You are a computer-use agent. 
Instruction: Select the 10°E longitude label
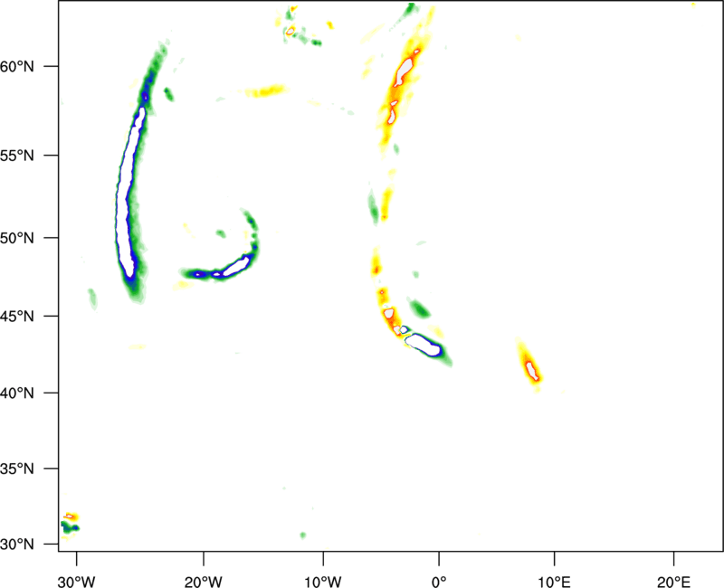click(x=554, y=582)
